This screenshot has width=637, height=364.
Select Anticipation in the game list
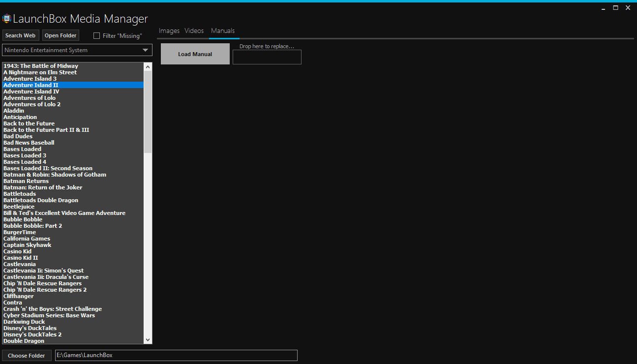click(x=73, y=117)
